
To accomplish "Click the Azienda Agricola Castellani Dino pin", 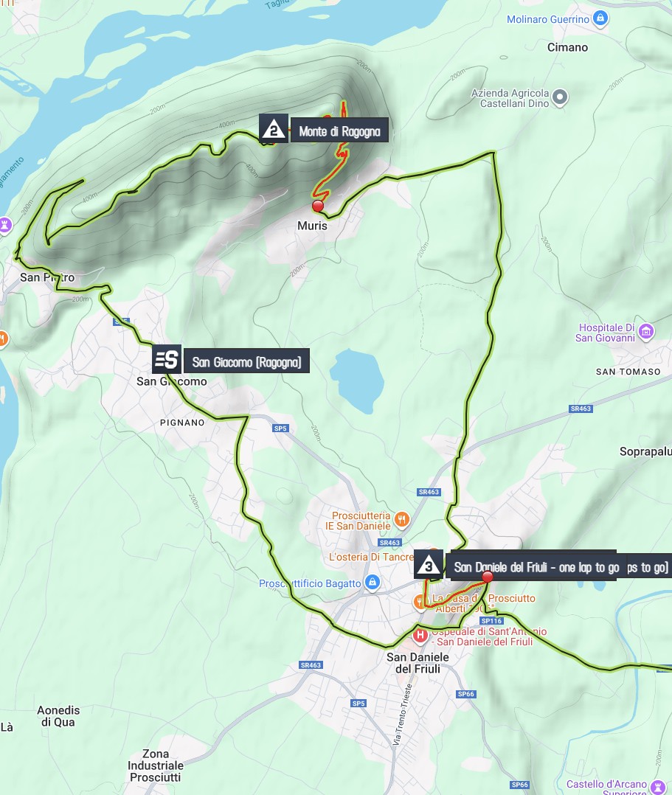I will click(x=560, y=97).
